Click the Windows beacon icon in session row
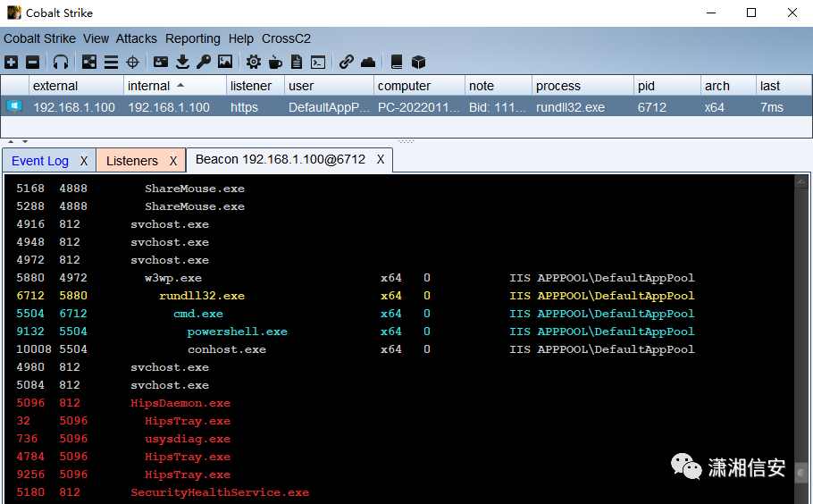Screen dimensions: 813x504 tap(14, 106)
